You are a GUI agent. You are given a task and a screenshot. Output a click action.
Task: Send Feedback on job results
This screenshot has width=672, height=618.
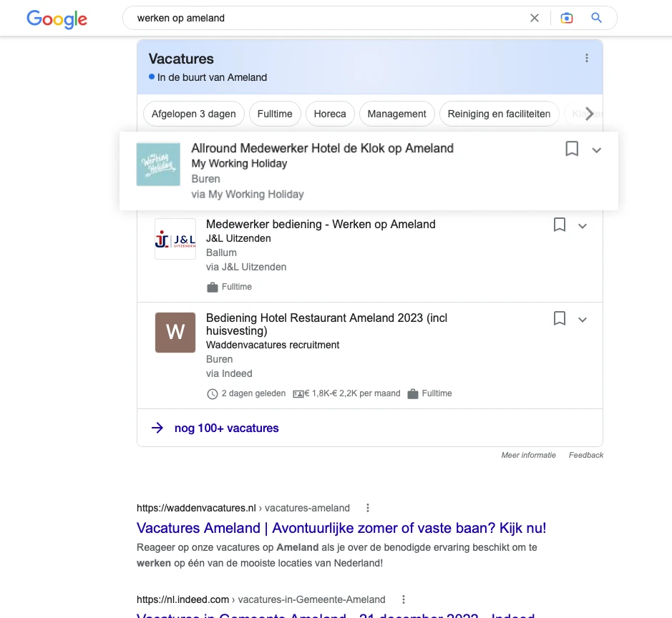tap(586, 455)
